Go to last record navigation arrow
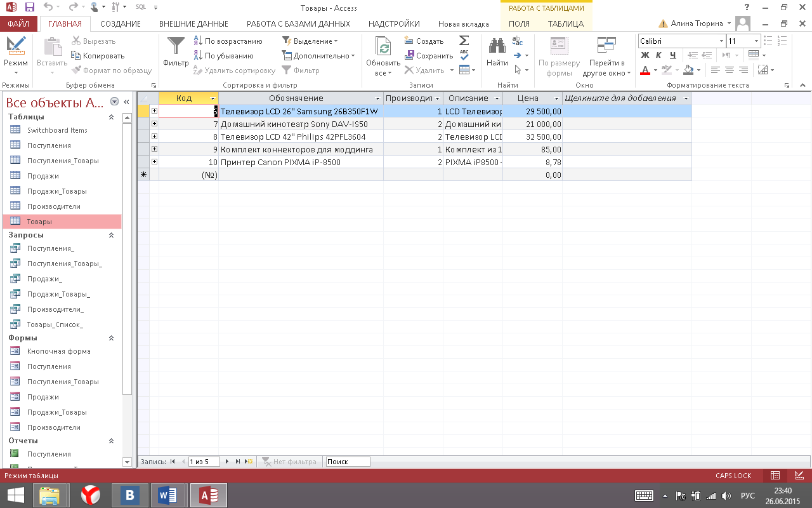812x508 pixels. 238,462
